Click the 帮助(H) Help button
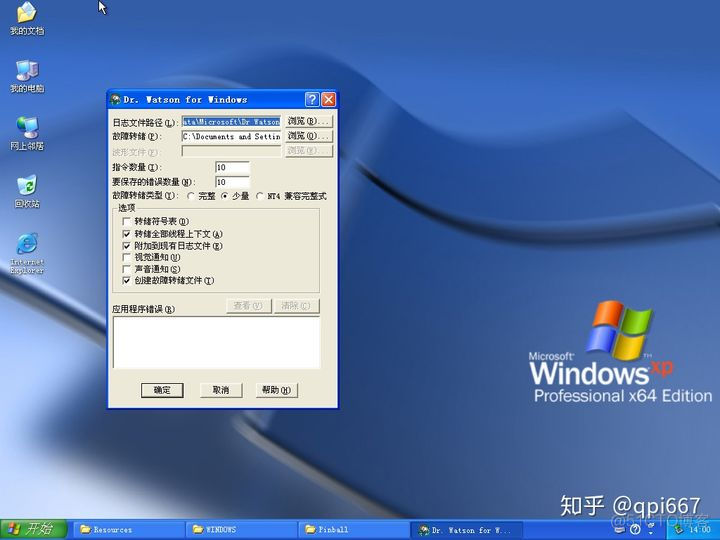The width and height of the screenshot is (720, 540). pos(276,390)
